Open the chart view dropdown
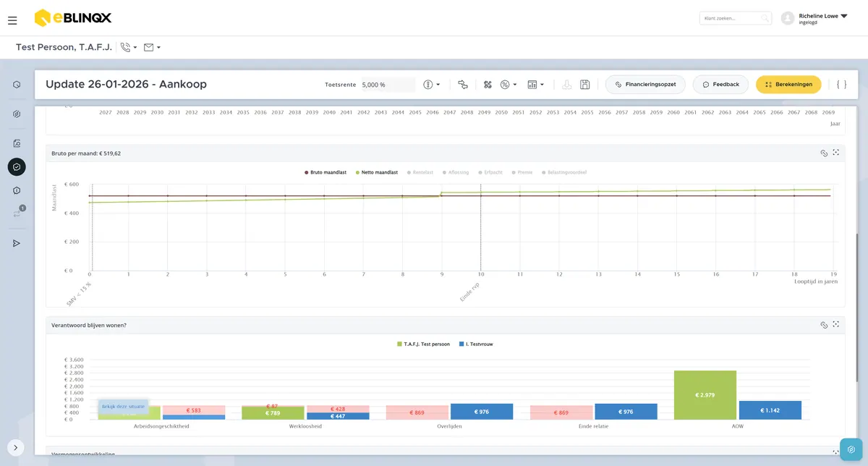Image resolution: width=868 pixels, height=466 pixels. tap(536, 85)
